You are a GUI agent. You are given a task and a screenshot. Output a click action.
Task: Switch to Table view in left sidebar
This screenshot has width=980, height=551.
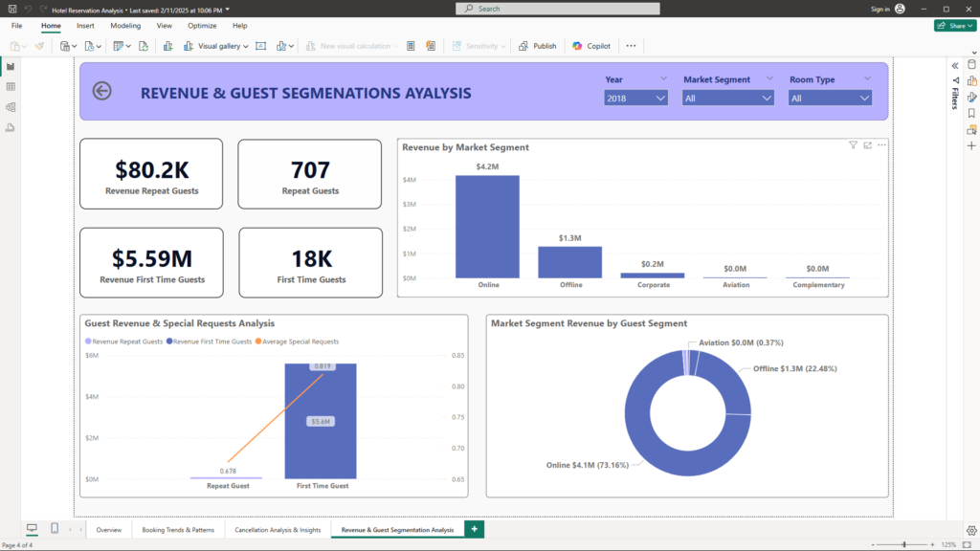click(11, 87)
